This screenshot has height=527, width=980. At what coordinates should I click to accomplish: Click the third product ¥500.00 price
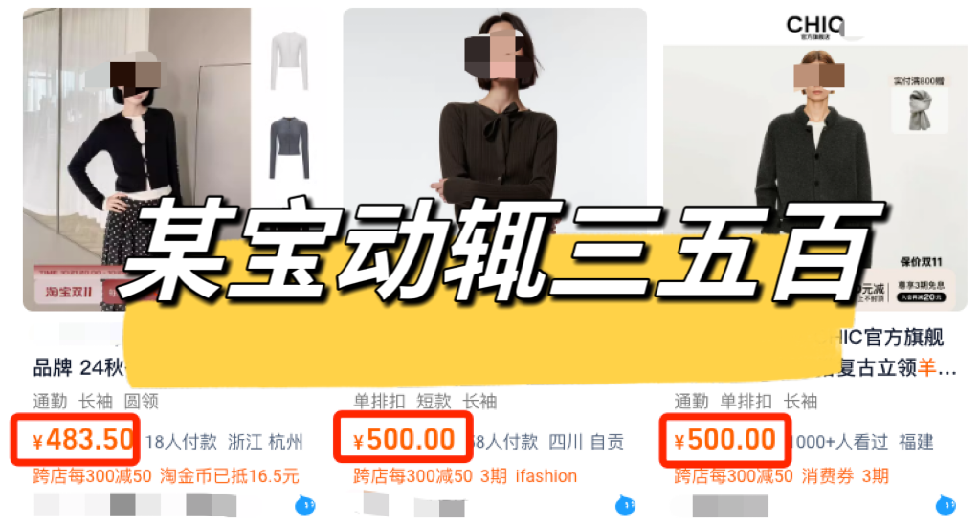[724, 440]
